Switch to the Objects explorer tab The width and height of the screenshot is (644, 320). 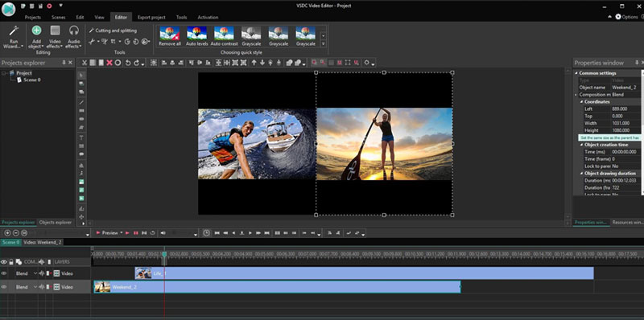[x=56, y=223]
